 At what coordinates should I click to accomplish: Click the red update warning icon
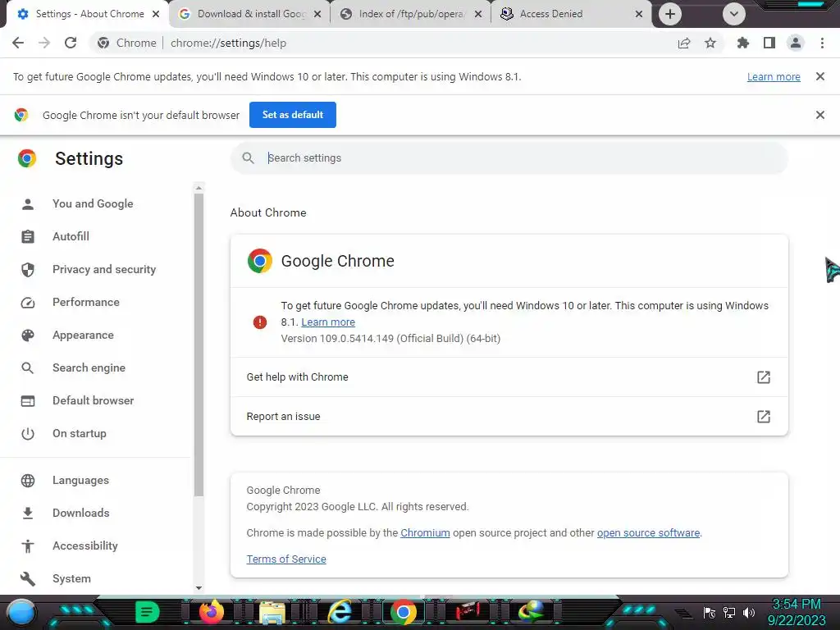[x=260, y=322]
